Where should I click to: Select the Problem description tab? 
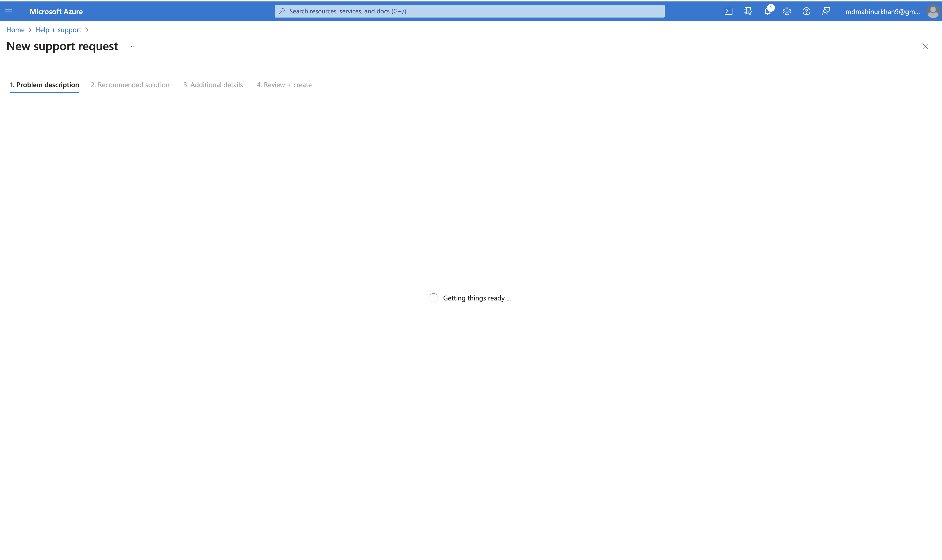coord(44,84)
